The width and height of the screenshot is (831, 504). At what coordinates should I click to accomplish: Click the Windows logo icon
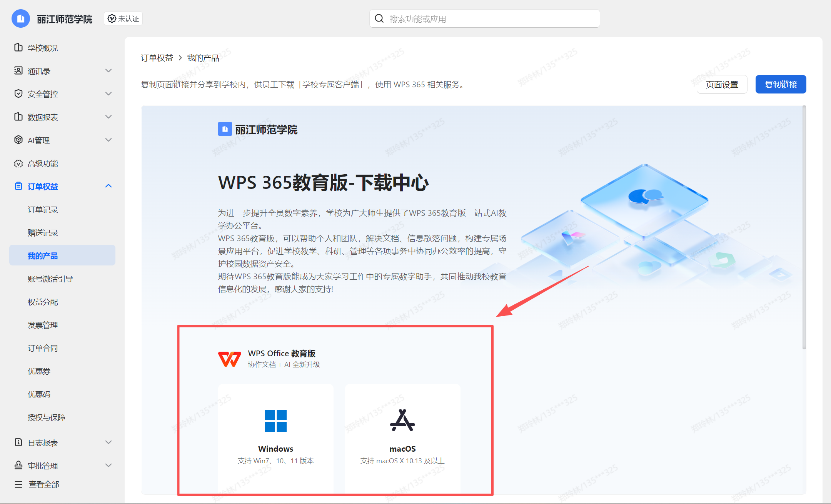275,421
